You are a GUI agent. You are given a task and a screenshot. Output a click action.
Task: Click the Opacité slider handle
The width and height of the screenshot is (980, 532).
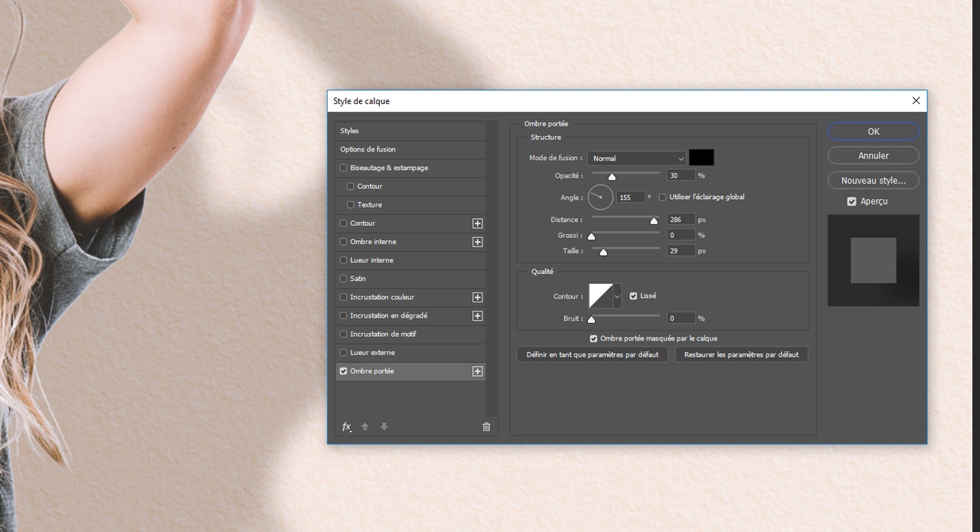(x=612, y=178)
